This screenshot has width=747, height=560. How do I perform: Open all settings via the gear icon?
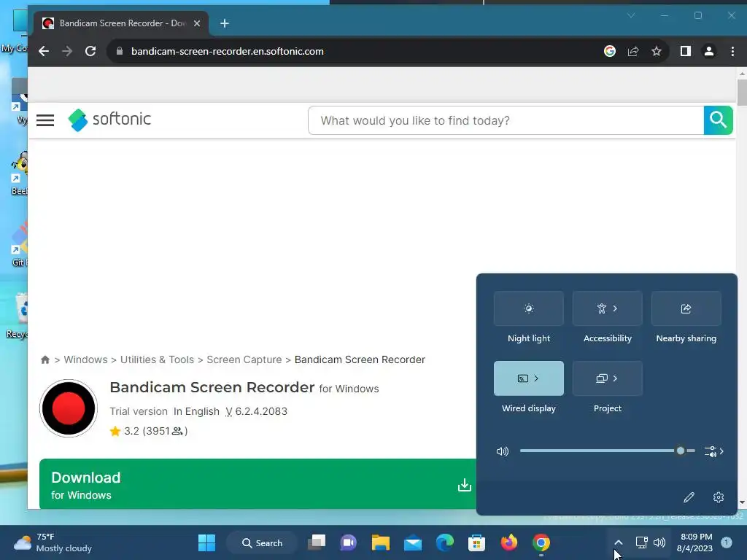pyautogui.click(x=719, y=497)
